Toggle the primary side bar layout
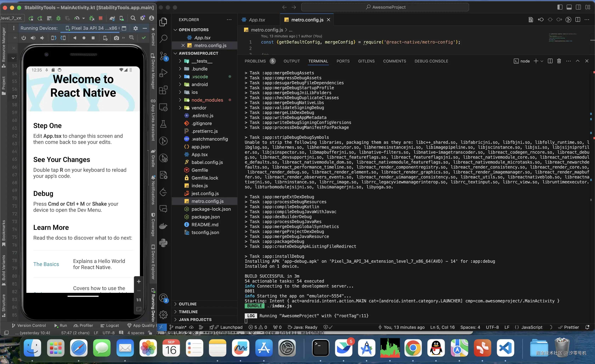This screenshot has width=595, height=364. [x=560, y=7]
